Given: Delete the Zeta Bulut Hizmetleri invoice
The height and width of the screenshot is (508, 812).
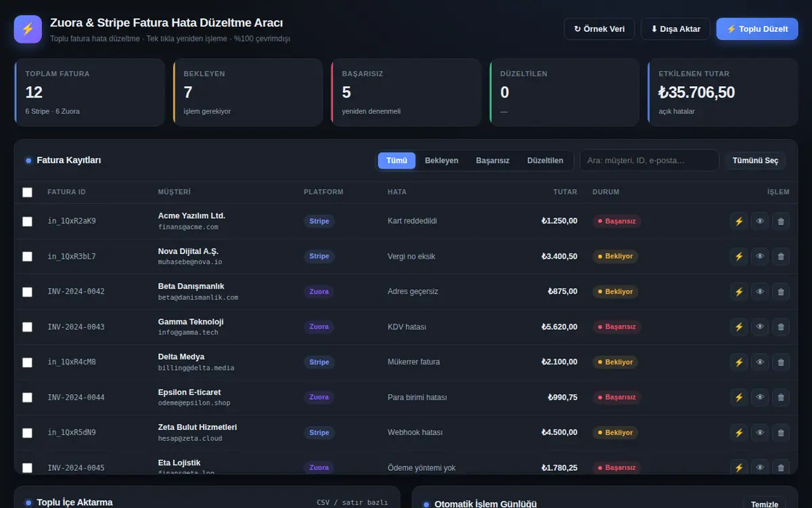Looking at the screenshot, I should pyautogui.click(x=781, y=432).
